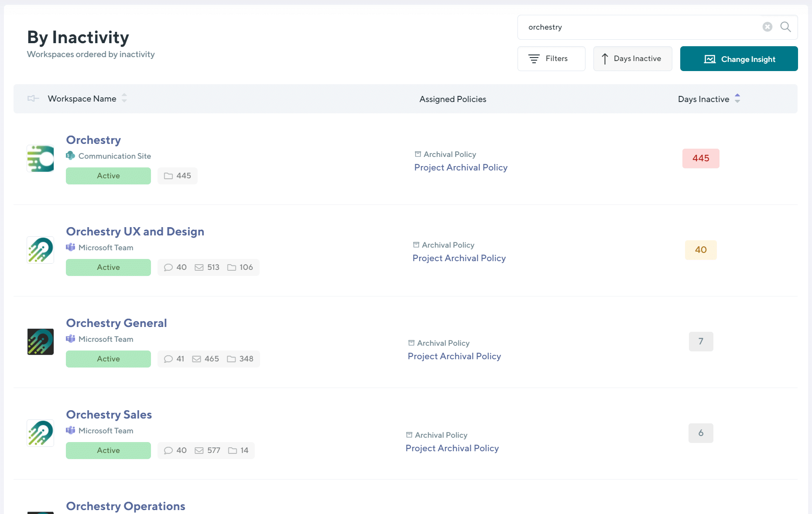
Task: Click Active badge for Orchestry Sales
Action: (x=108, y=450)
